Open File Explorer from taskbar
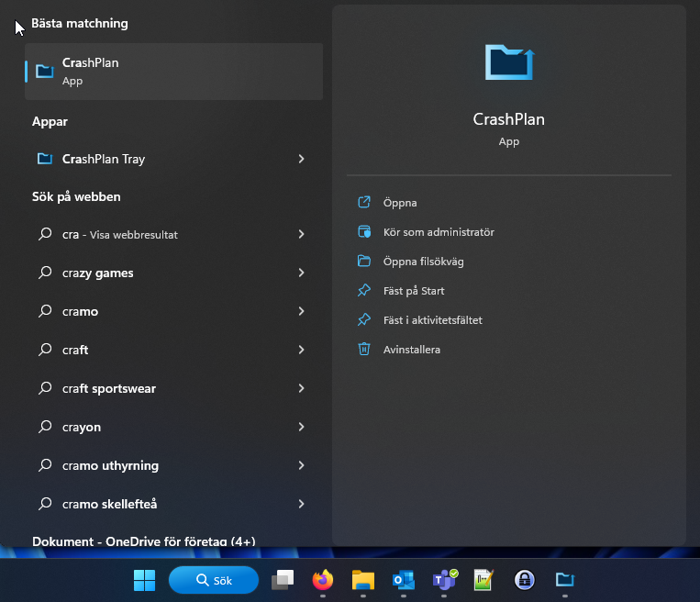Image resolution: width=700 pixels, height=602 pixels. click(363, 580)
